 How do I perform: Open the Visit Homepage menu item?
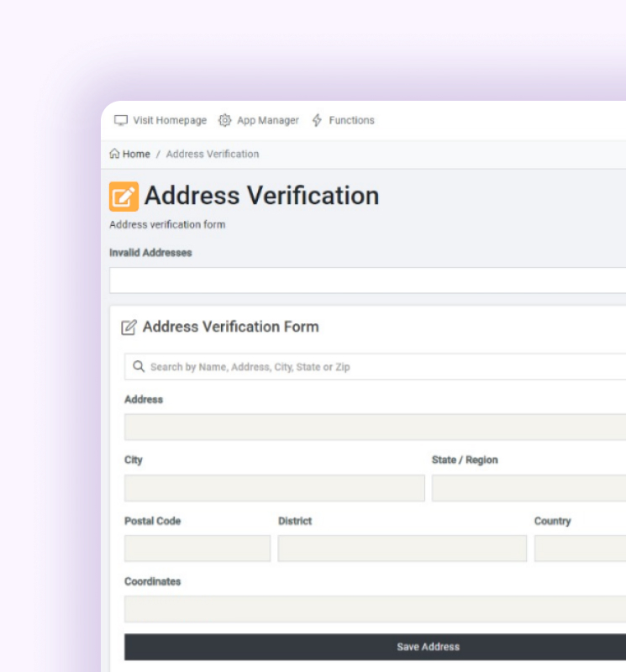click(x=169, y=120)
